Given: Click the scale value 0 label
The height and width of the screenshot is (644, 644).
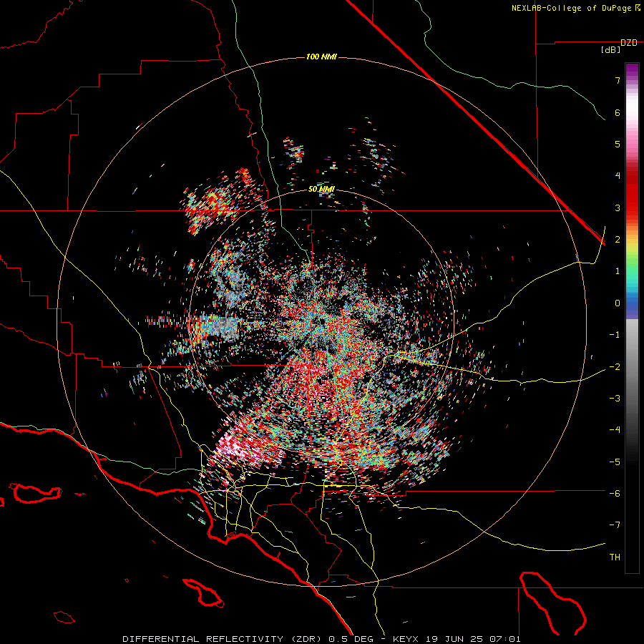Looking at the screenshot, I should click(618, 303).
